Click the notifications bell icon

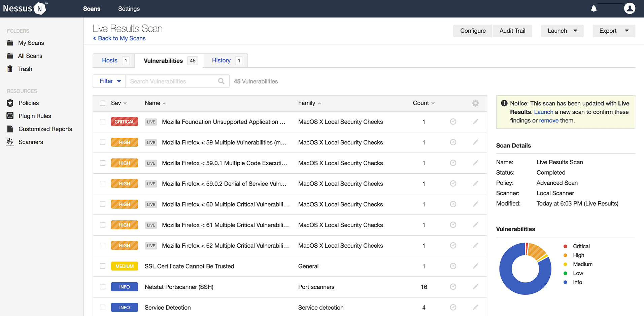pyautogui.click(x=594, y=9)
